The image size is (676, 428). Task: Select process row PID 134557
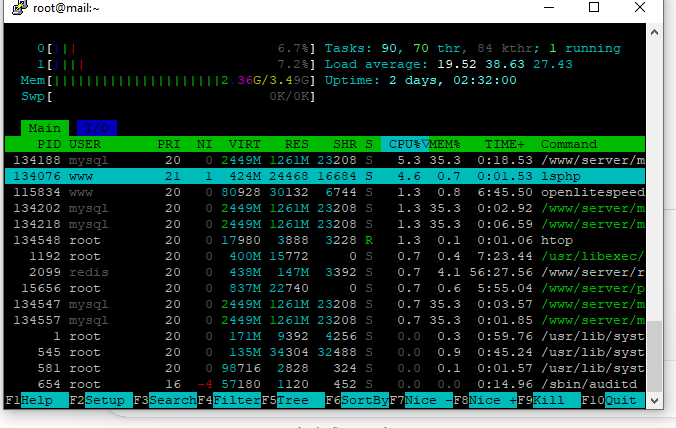[x=325, y=320]
